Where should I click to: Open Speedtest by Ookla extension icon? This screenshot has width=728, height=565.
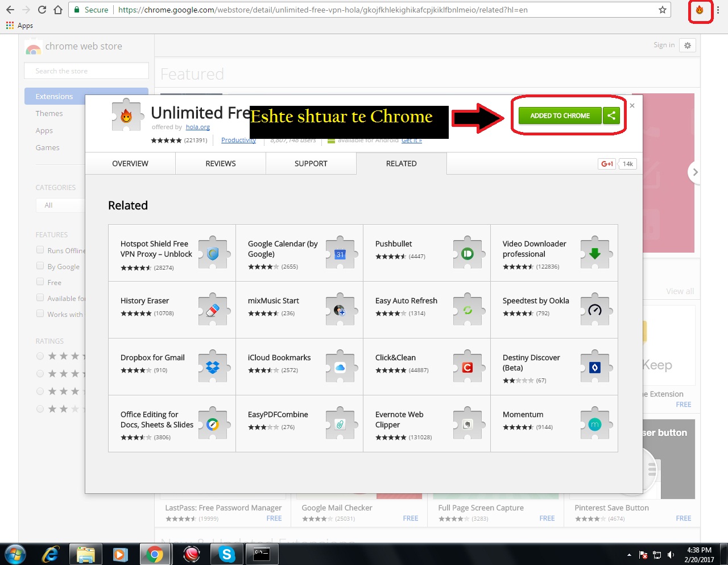595,311
